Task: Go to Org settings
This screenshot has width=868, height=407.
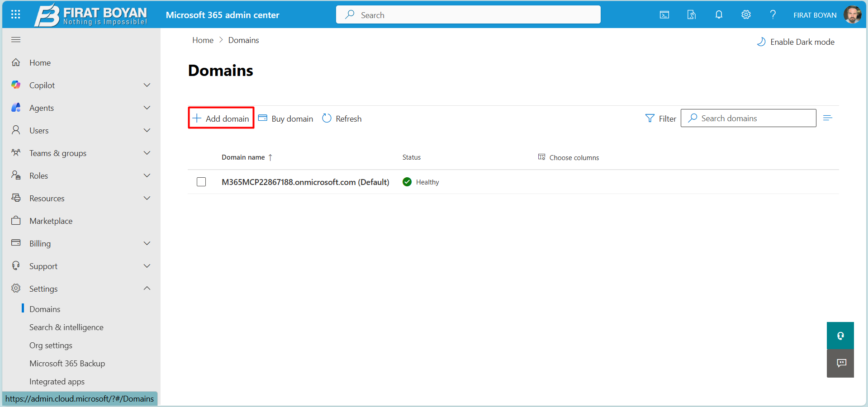Action: coord(50,345)
